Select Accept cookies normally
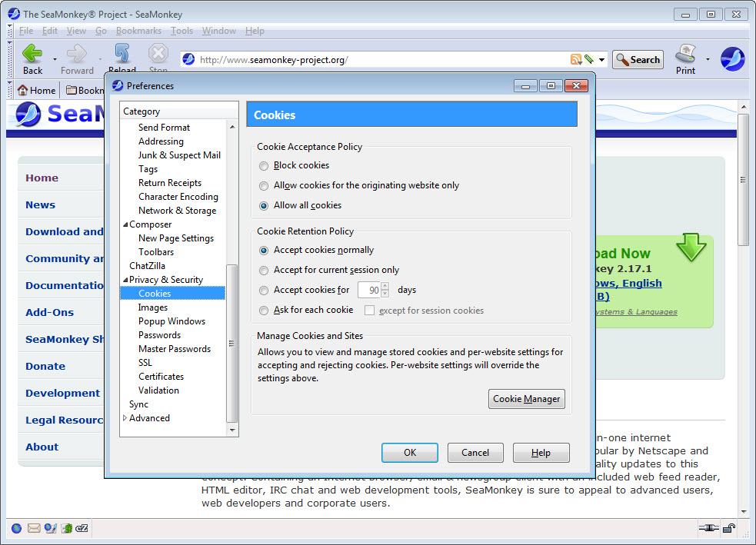756x545 pixels. click(264, 251)
